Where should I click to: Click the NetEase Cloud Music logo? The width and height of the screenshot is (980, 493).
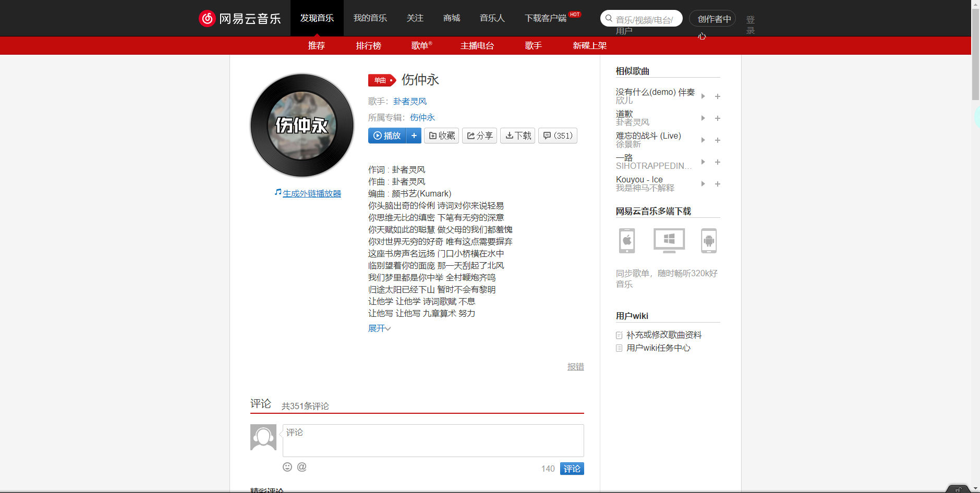(239, 18)
